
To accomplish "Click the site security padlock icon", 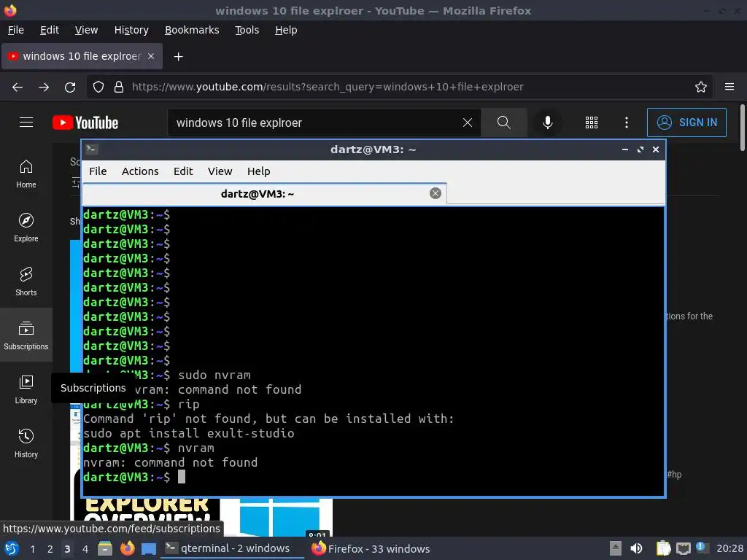I will [x=119, y=87].
